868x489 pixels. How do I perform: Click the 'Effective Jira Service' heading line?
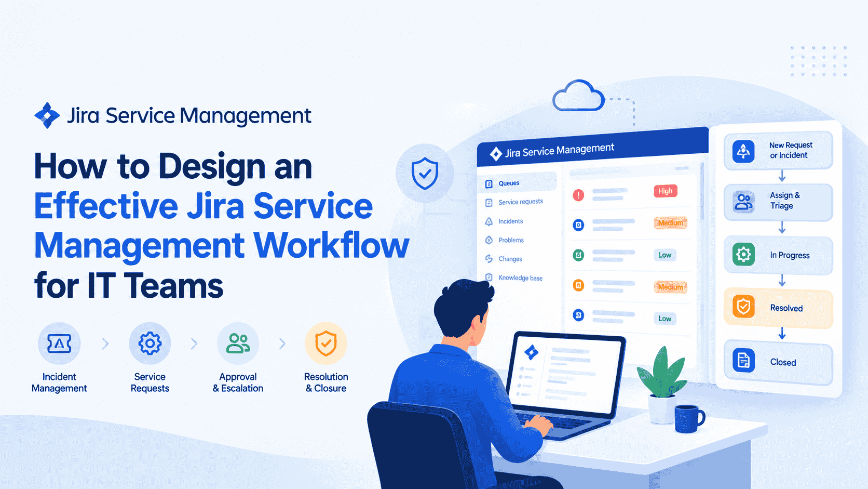click(204, 206)
